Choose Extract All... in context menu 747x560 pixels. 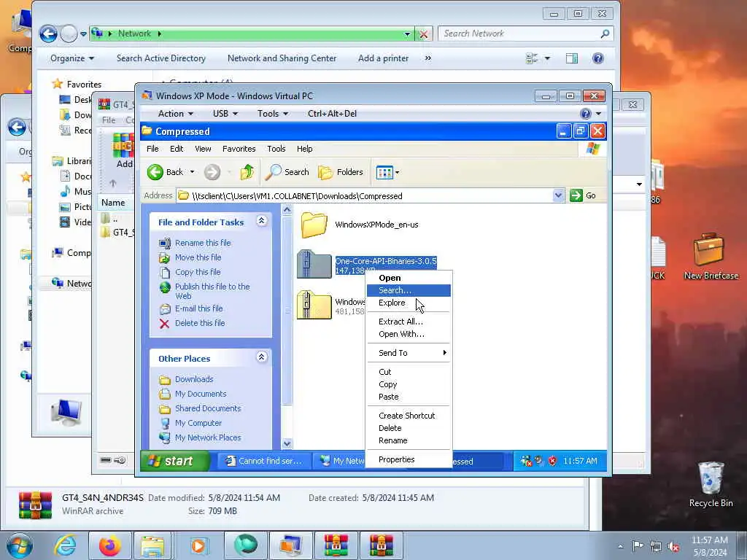pyautogui.click(x=409, y=322)
